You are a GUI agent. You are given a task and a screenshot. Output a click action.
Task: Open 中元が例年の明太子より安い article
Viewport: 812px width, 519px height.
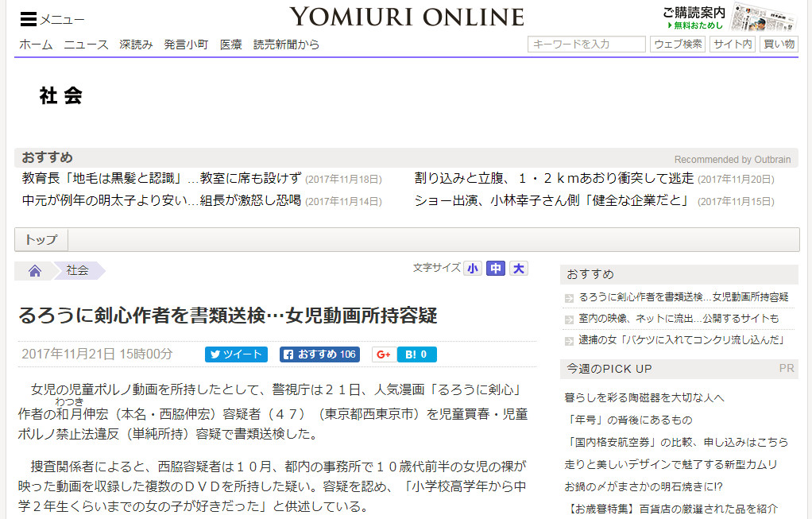point(161,200)
